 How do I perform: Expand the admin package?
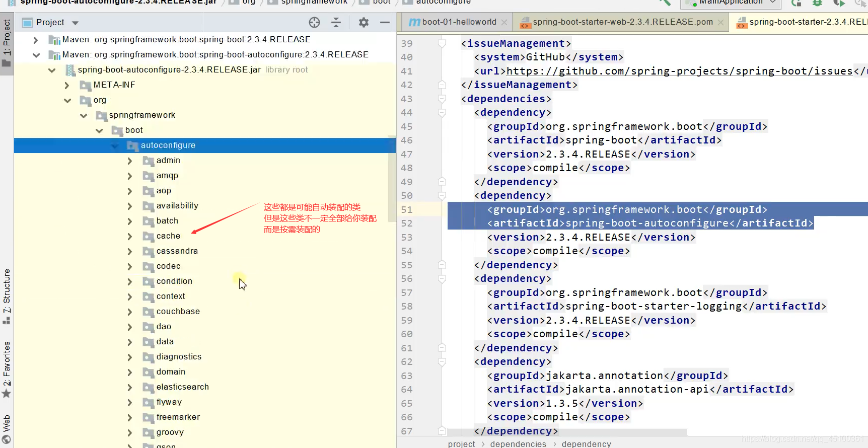click(130, 161)
